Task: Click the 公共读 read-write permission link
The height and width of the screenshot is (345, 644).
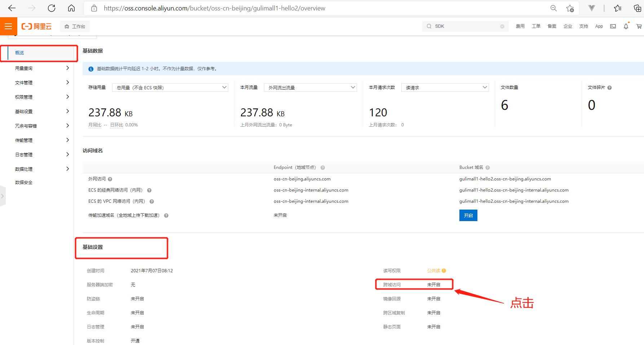Action: tap(434, 270)
